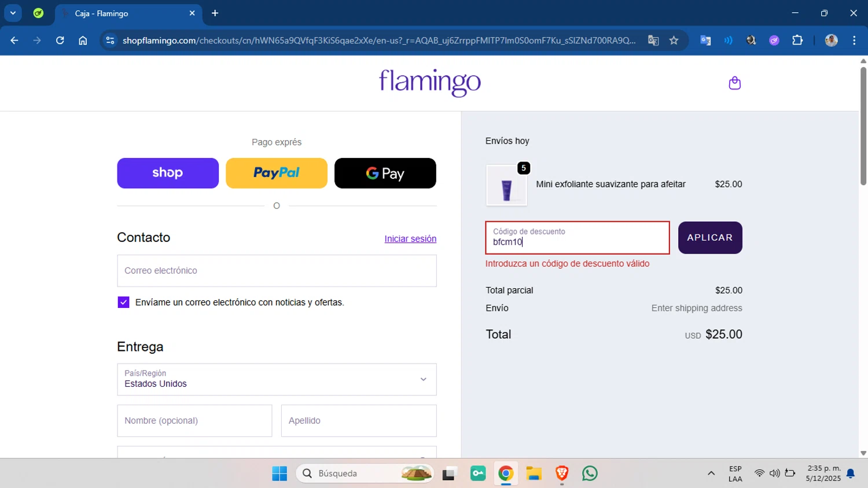The image size is (868, 488).
Task: Apply the discount code with APLICAR
Action: pyautogui.click(x=710, y=238)
